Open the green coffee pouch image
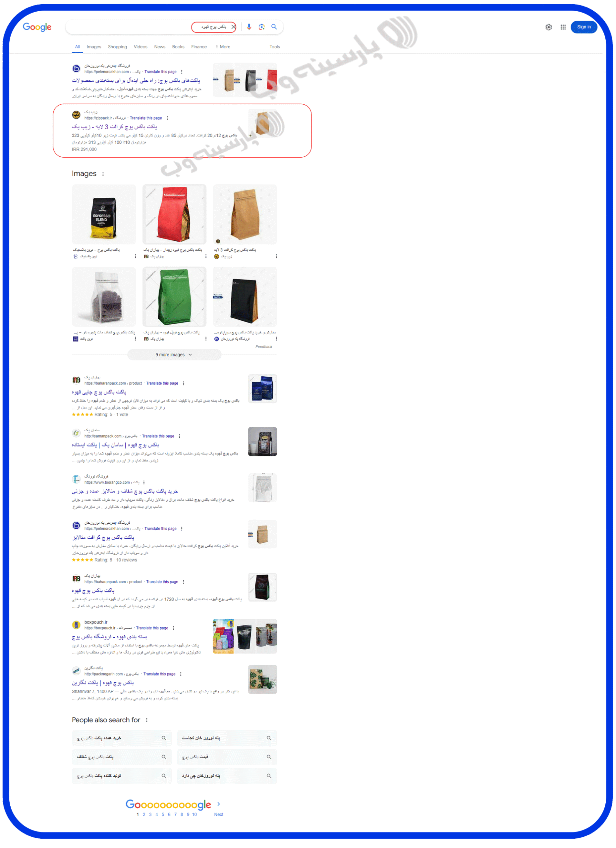The width and height of the screenshot is (616, 848). (174, 297)
